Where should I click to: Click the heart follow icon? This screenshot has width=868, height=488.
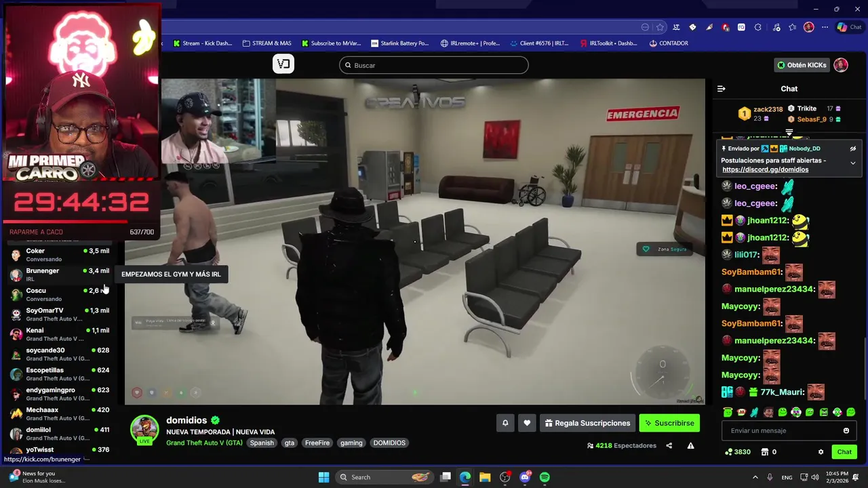pos(527,423)
